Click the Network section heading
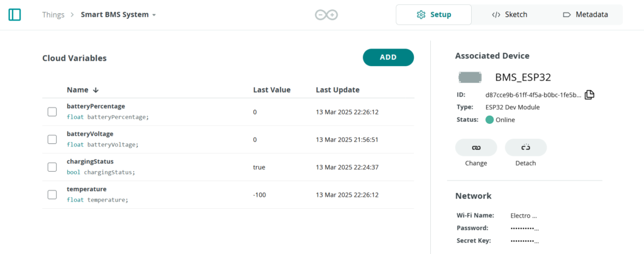Screen dimensions: 644x254 pyautogui.click(x=473, y=196)
